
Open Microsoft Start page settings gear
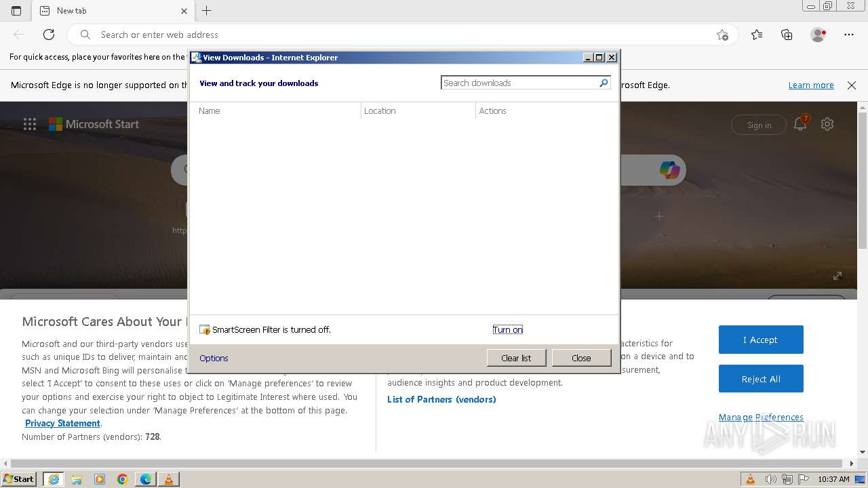point(827,124)
